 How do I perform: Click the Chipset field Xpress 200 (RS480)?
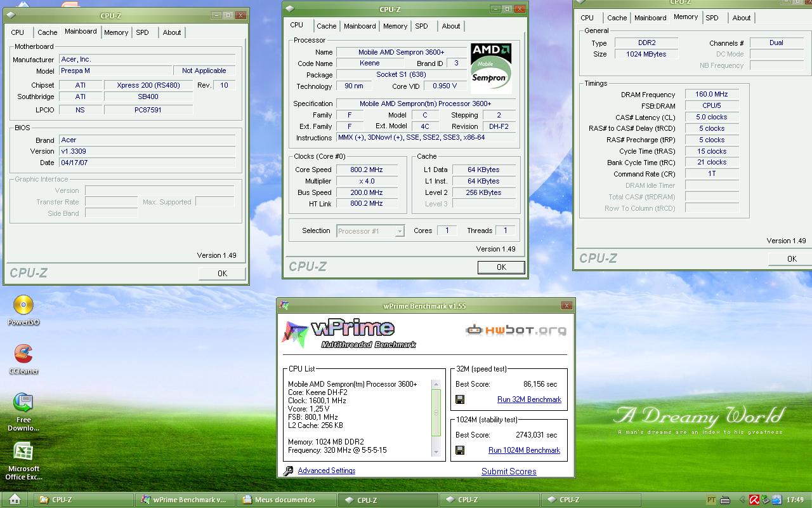148,85
